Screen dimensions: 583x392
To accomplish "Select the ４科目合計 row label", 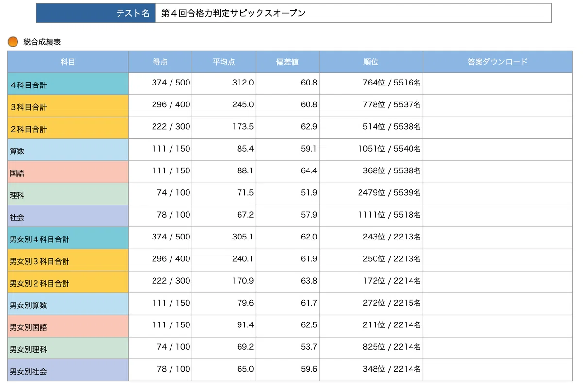I will point(68,84).
